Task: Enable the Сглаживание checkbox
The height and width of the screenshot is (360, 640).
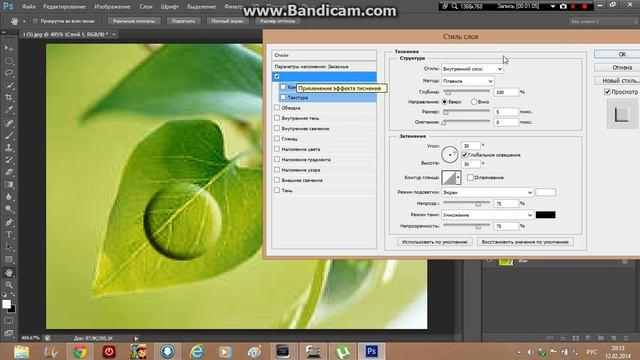Action: [471, 177]
